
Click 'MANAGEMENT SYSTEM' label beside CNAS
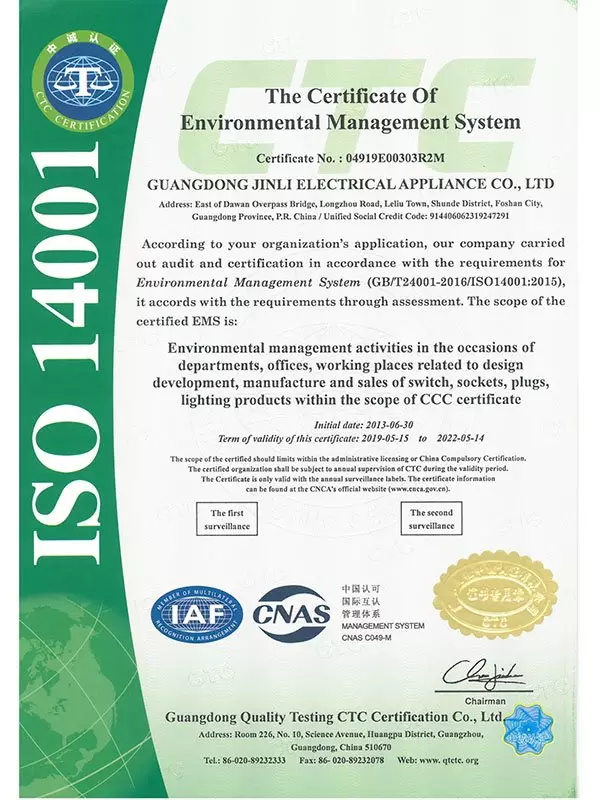pos(383,626)
